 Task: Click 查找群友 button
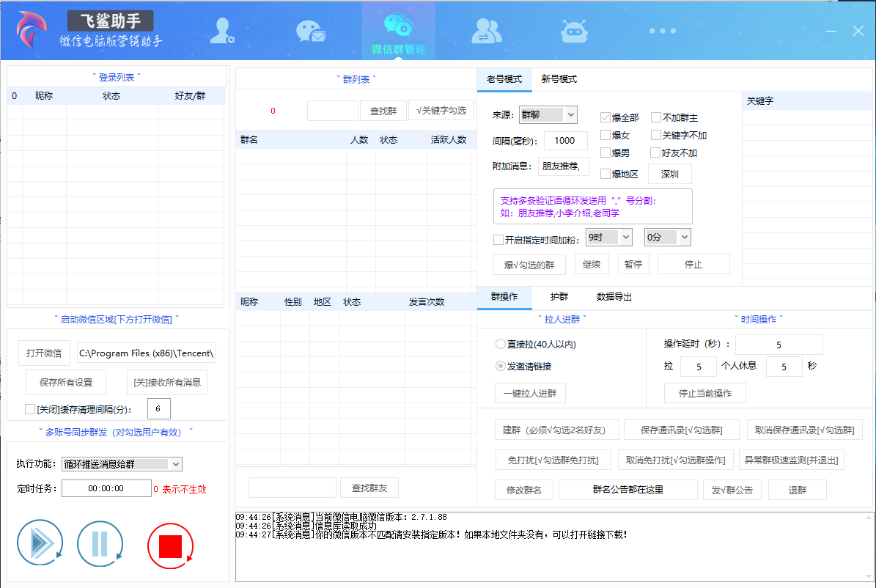coord(369,488)
